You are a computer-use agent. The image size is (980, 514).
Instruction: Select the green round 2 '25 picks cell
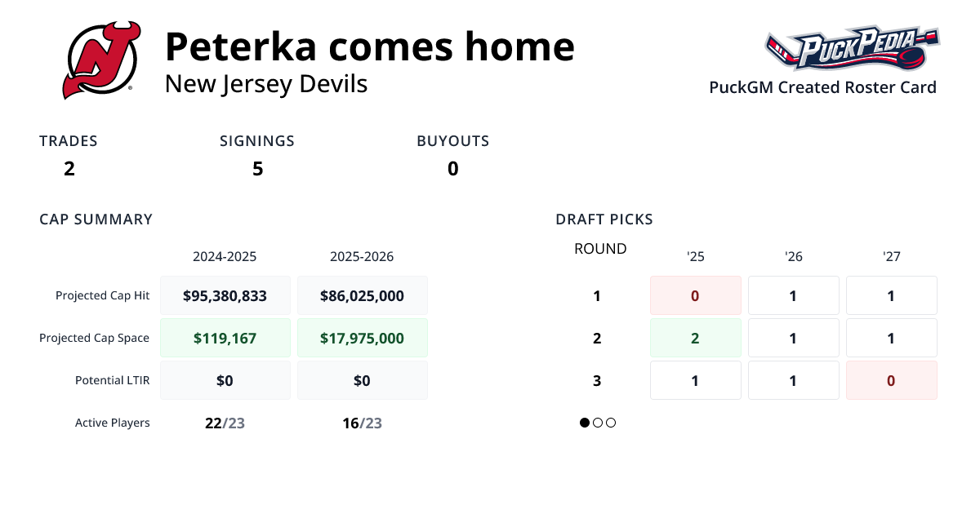tap(695, 337)
